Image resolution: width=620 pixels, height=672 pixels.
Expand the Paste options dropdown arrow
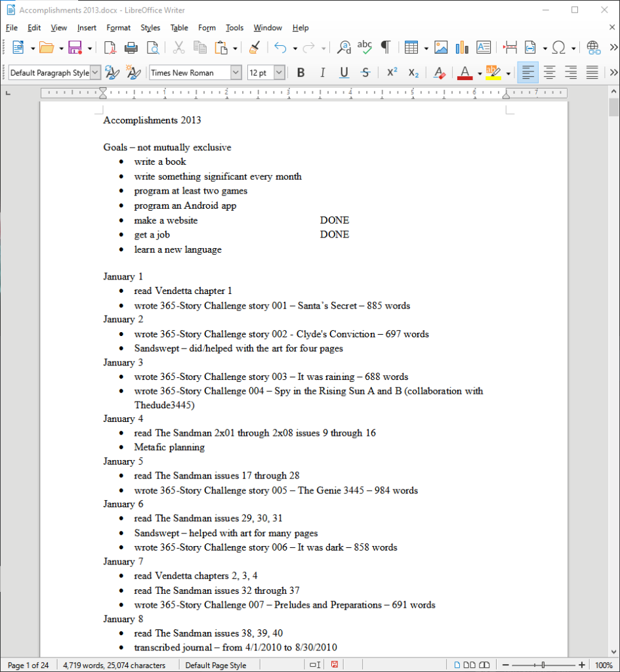236,49
